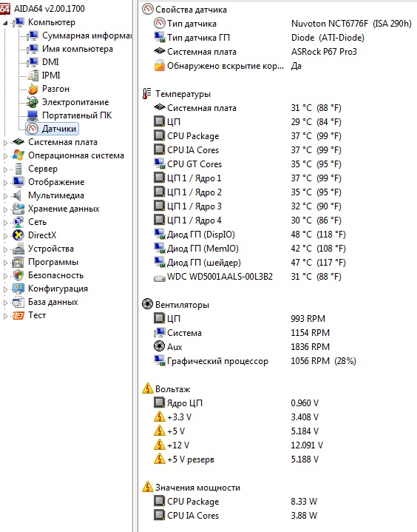Expand the Хранение данных node
Viewport: 417px width, 532px height.
pyautogui.click(x=5, y=209)
